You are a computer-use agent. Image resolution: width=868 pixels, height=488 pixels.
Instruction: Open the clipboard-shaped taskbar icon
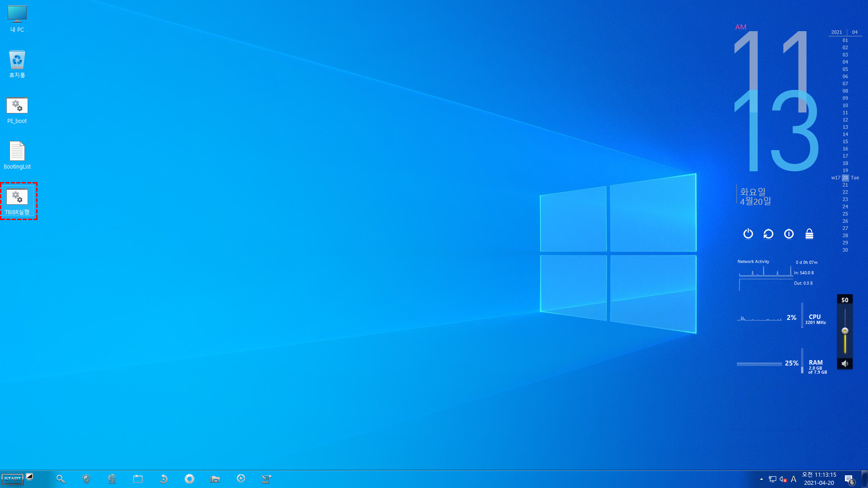138,479
